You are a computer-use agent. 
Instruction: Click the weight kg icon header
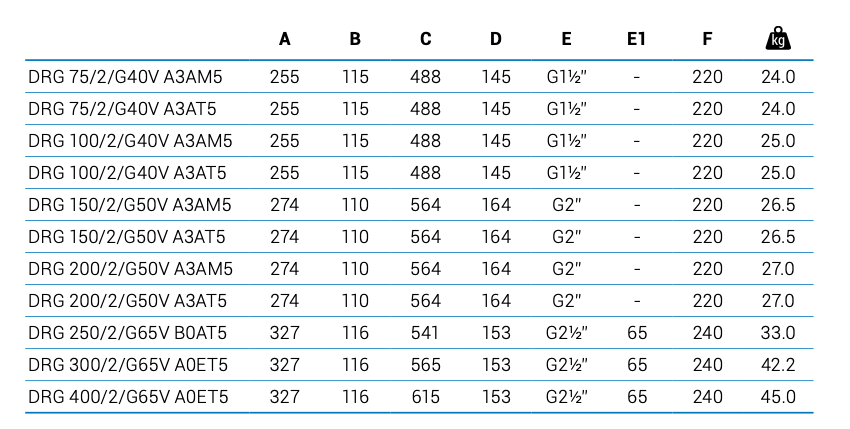777,39
